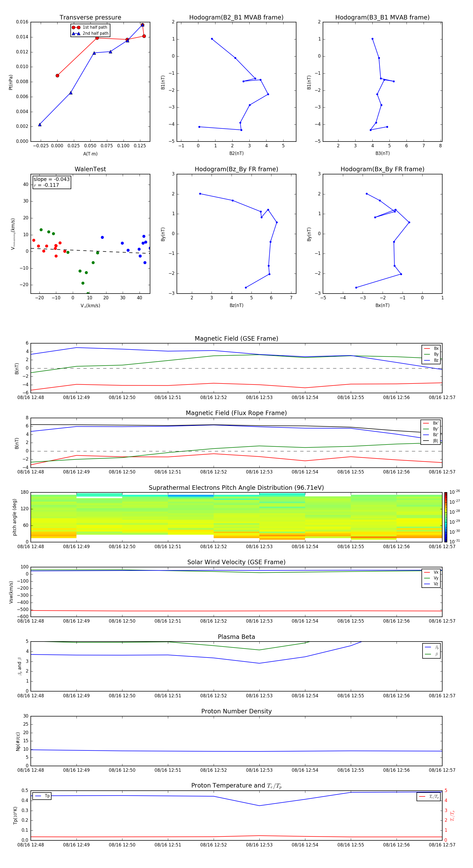Click the 'Hodogram(Bx_By FR frame)' title

coord(382,169)
